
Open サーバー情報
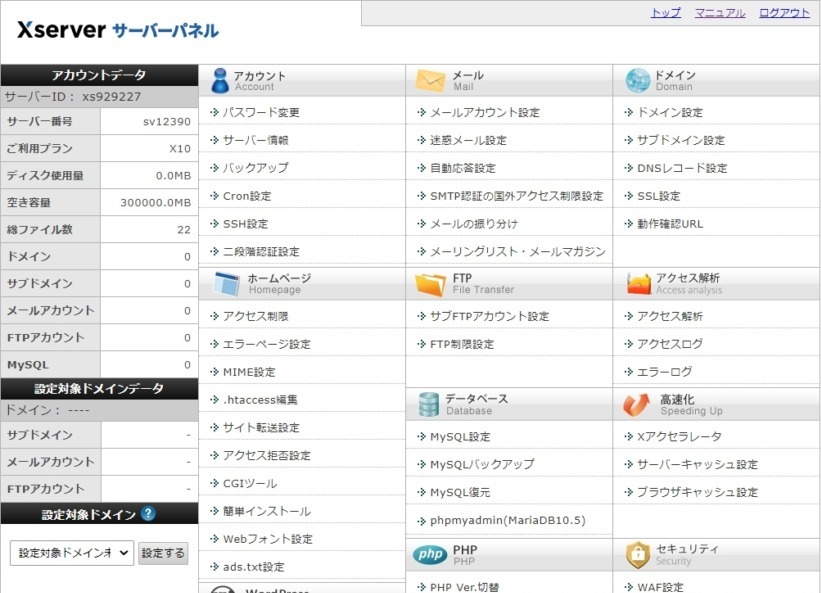[x=256, y=140]
